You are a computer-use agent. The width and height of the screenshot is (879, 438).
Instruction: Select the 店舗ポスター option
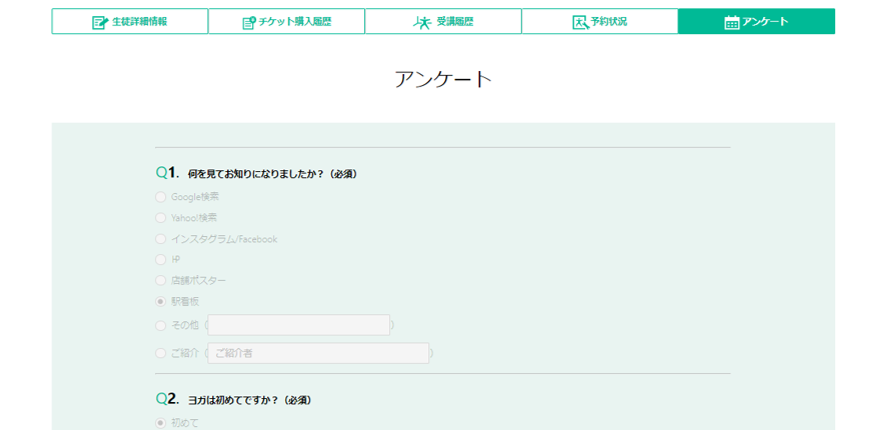[x=160, y=280]
